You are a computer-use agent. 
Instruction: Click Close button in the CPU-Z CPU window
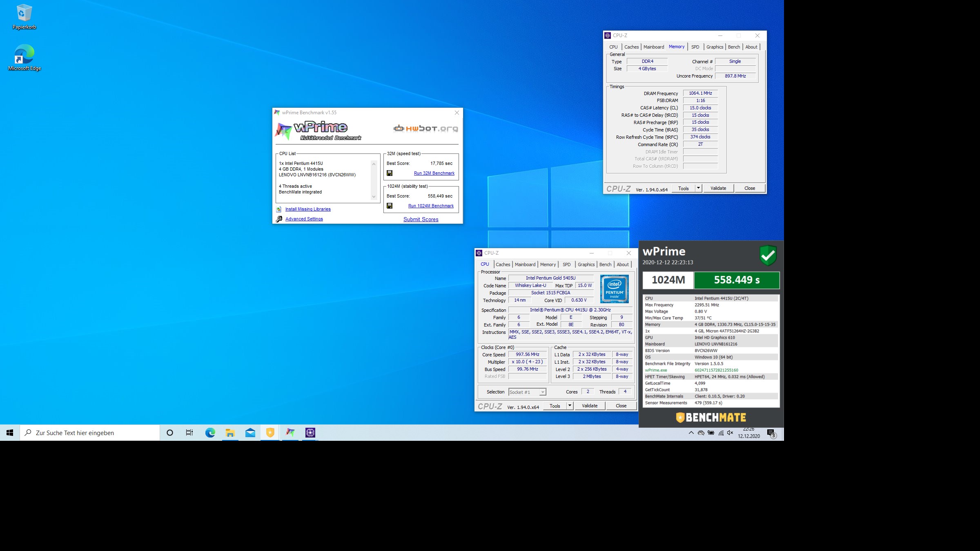pos(621,406)
